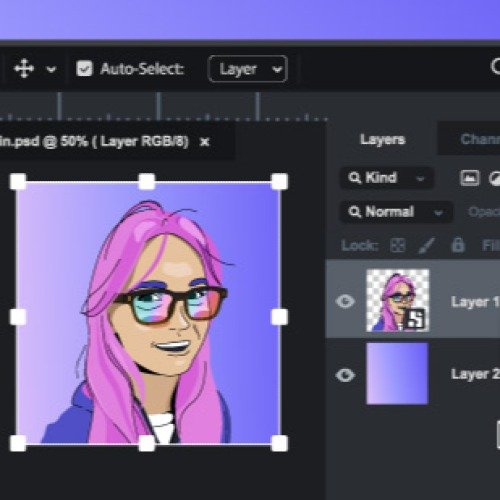Lock image pixels brush icon

[x=426, y=245]
